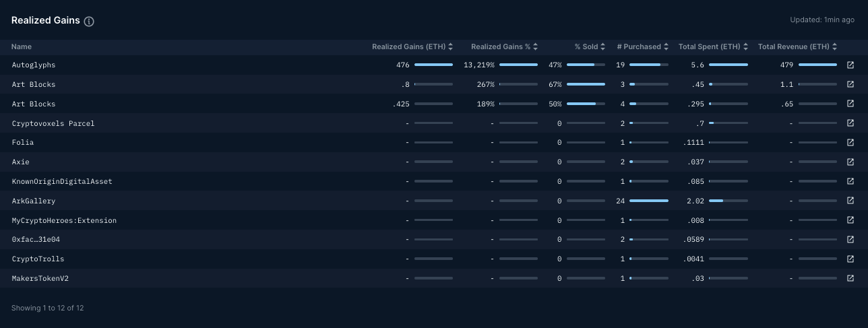
Task: Select the Autoglyphs collection name
Action: [34, 65]
